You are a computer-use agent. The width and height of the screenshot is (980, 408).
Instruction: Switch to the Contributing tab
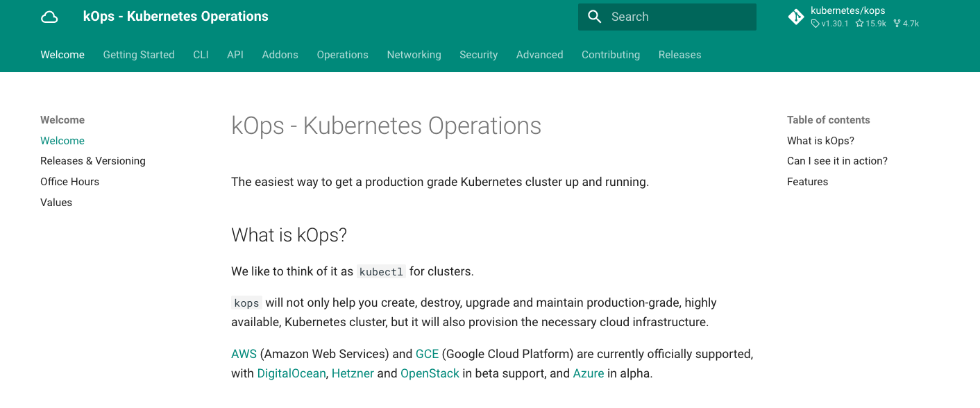pos(611,55)
